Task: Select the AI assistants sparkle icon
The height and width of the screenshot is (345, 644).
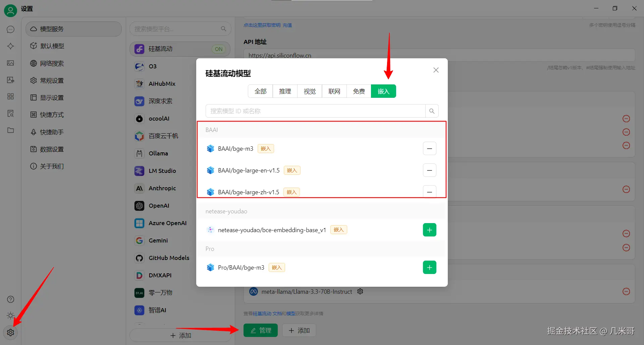Action: click(10, 46)
